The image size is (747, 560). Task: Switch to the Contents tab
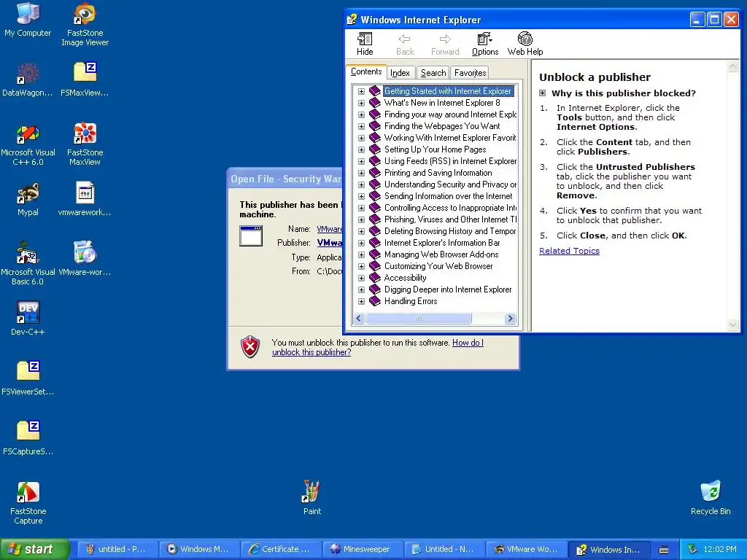tap(366, 71)
